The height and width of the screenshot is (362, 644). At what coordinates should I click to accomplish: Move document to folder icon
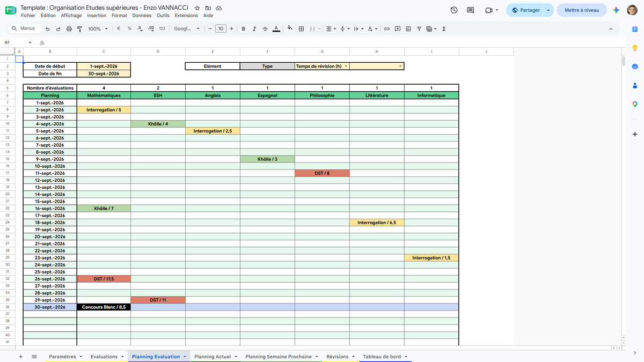tap(208, 9)
